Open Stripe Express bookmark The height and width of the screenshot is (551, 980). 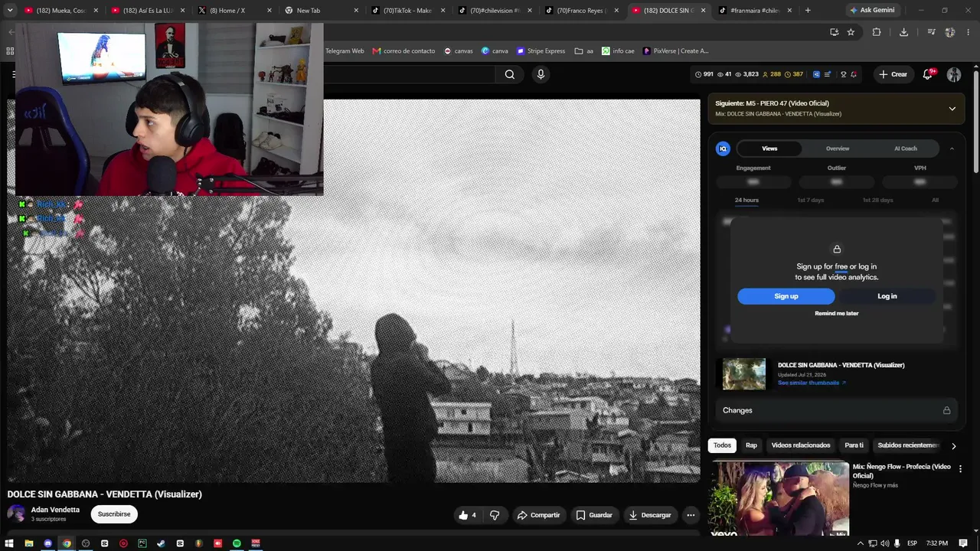click(541, 51)
